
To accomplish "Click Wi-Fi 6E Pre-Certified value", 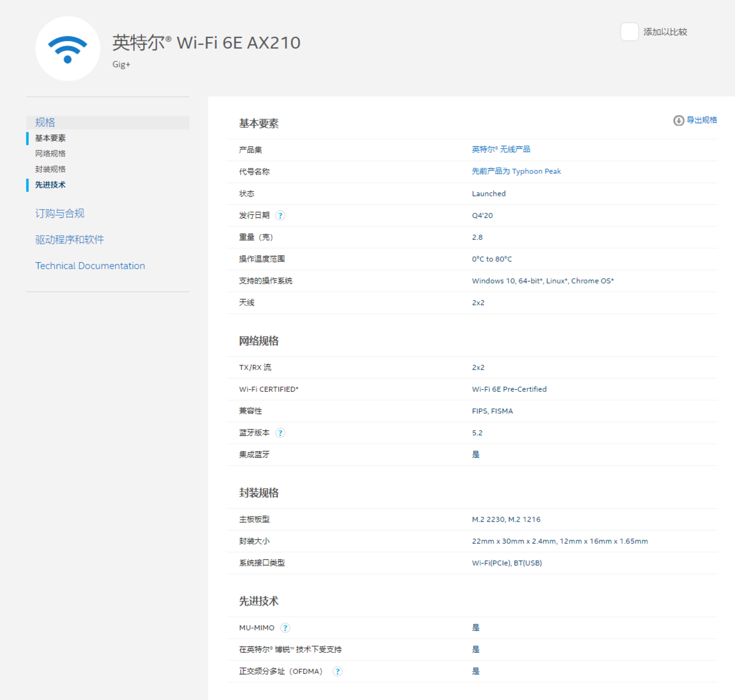I will coord(509,389).
